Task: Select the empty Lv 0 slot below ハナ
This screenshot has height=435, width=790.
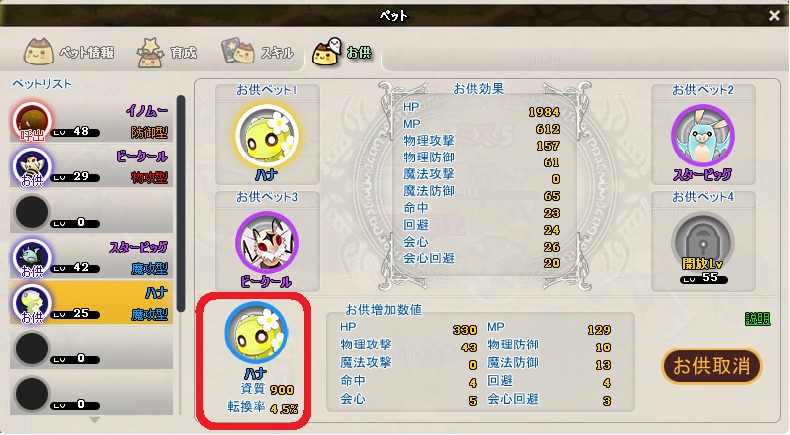Action: tap(91, 348)
